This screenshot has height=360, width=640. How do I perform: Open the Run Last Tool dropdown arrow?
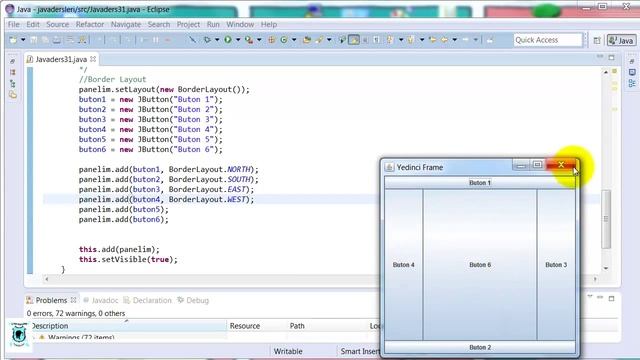pos(259,40)
